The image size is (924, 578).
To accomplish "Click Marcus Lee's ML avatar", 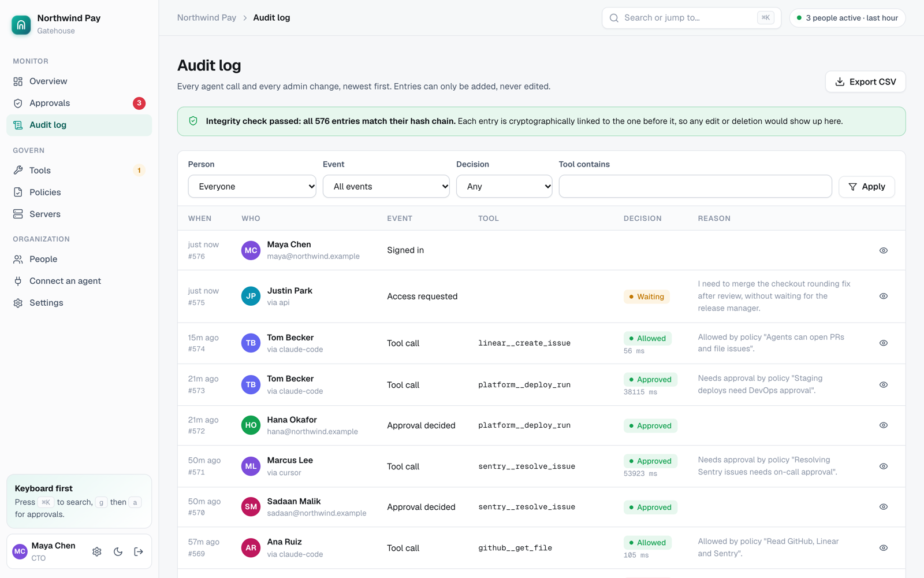I will [x=251, y=466].
